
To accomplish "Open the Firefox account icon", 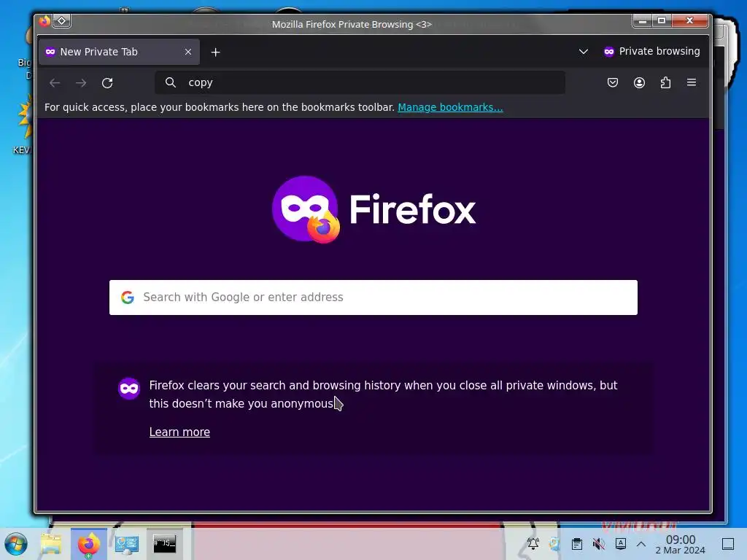I will click(x=639, y=82).
